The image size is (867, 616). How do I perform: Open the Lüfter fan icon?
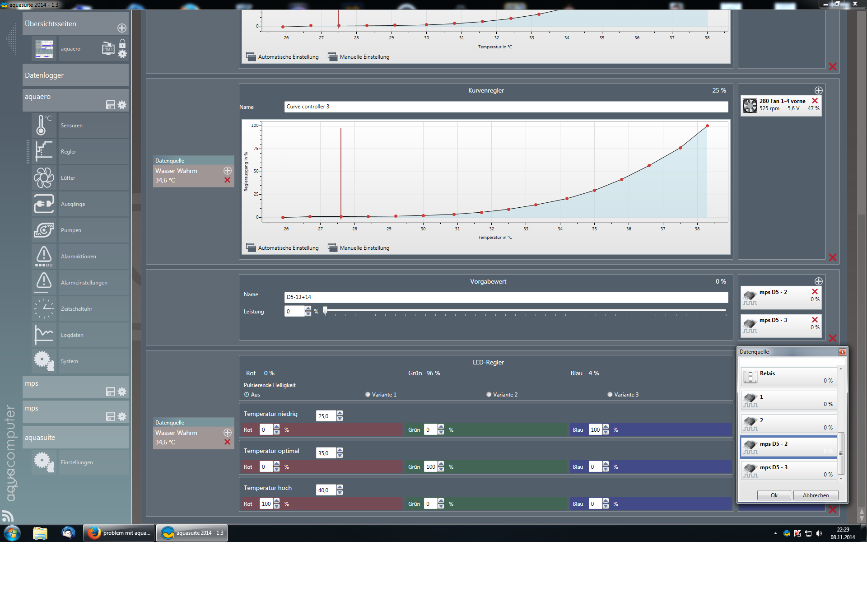pyautogui.click(x=44, y=177)
